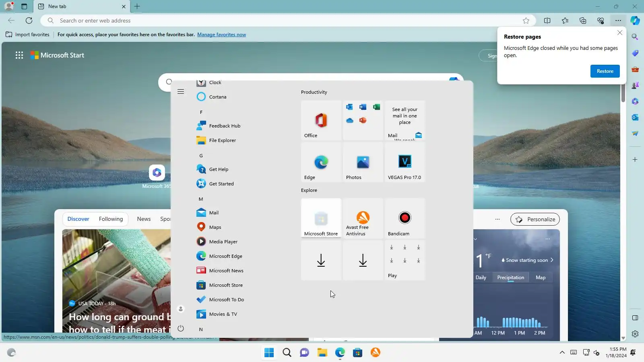Open the Office apps folder tile
Image resolution: width=644 pixels, height=362 pixels.
363,120
